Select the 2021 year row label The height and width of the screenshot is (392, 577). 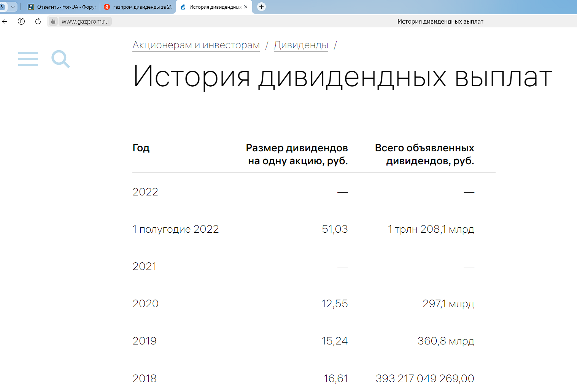coord(145,266)
